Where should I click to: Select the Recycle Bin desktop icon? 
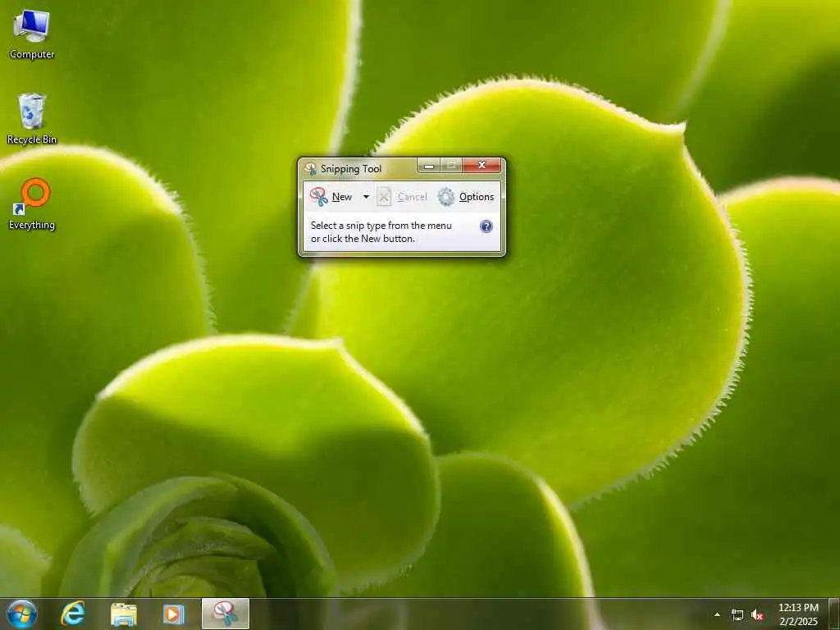coord(32,119)
